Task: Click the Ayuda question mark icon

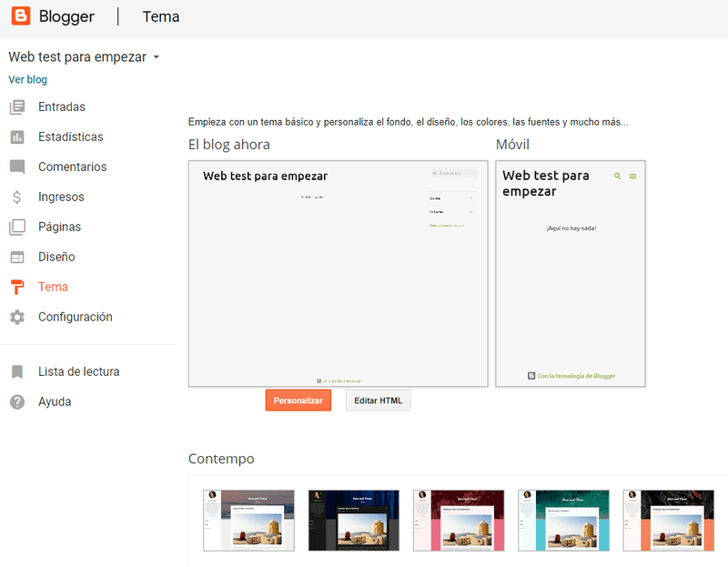Action: tap(17, 402)
